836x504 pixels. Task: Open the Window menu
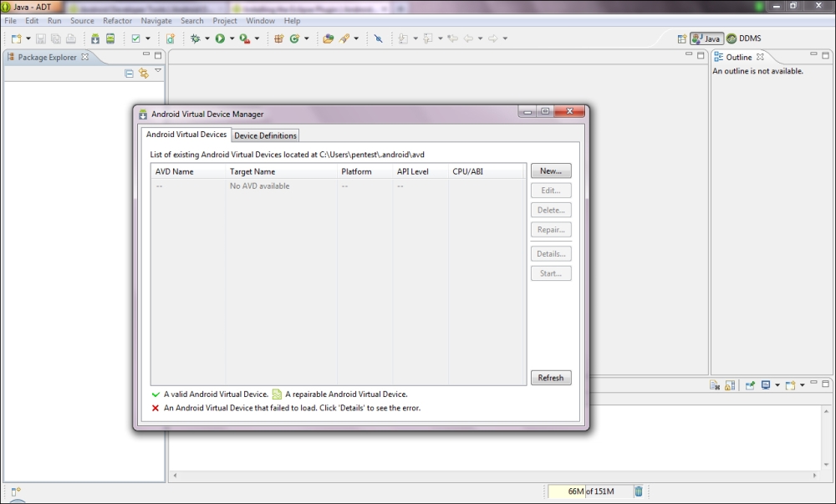point(261,20)
